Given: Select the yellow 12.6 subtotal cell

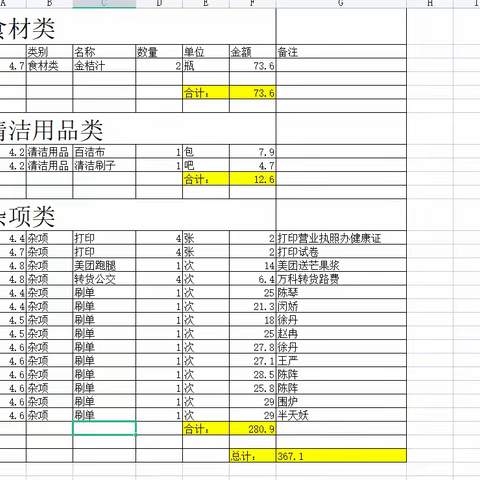Looking at the screenshot, I should click(x=253, y=179).
